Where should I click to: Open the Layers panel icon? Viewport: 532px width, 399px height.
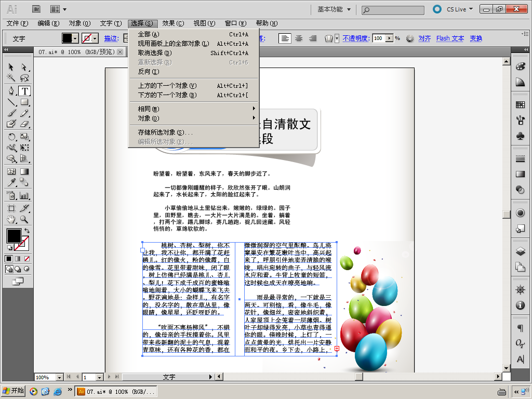[520, 251]
